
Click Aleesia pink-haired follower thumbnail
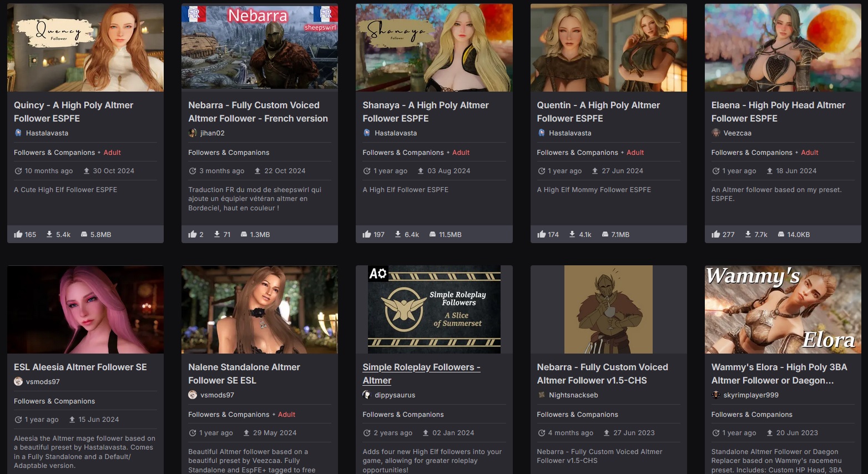(x=85, y=310)
